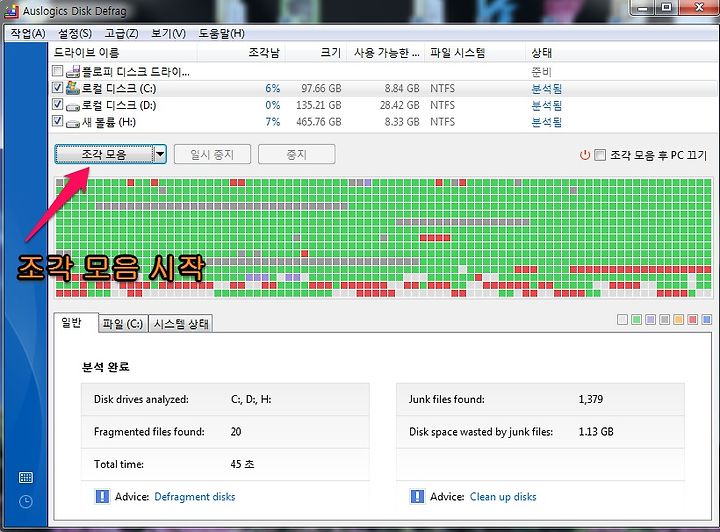Click the white legend color swatch
This screenshot has width=720, height=532.
coord(622,319)
